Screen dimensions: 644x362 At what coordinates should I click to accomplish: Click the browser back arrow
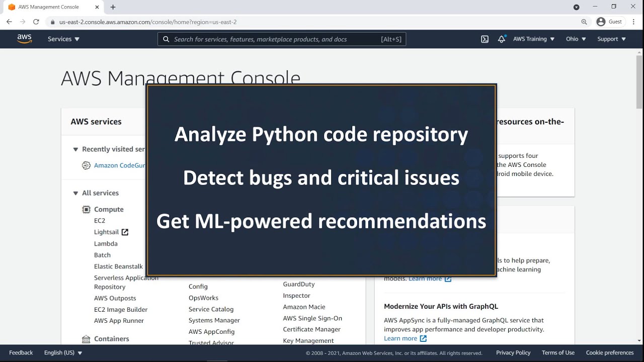coord(9,22)
